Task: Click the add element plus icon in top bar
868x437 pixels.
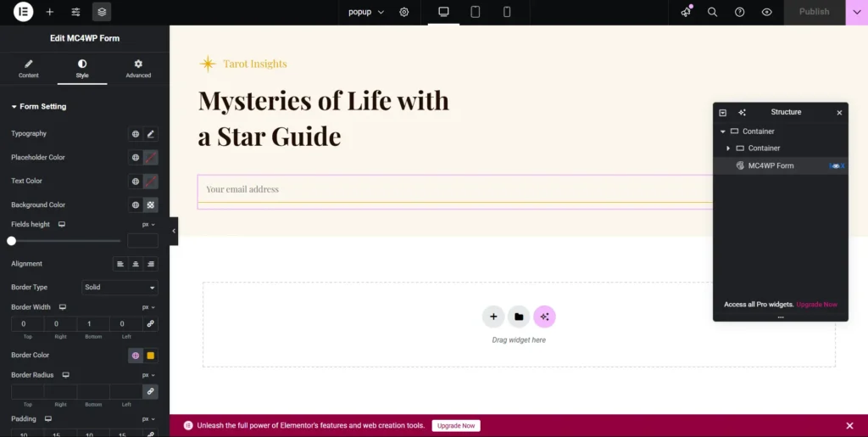Action: coord(50,12)
